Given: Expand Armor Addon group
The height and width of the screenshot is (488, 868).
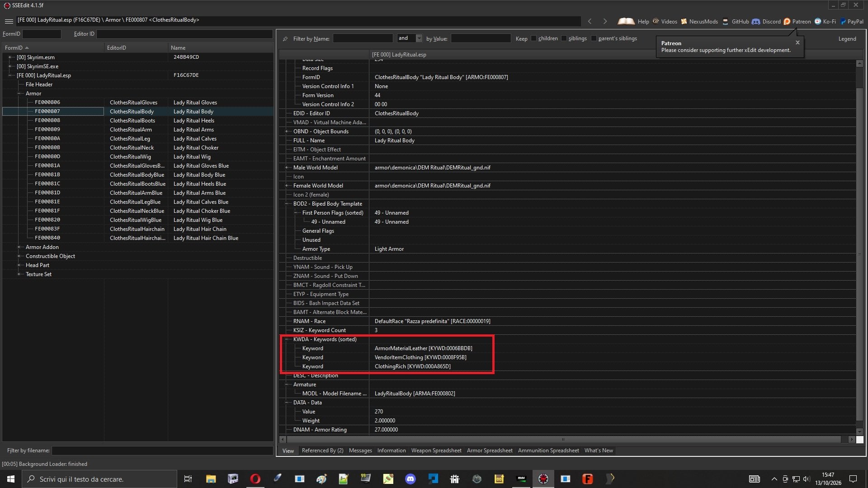Looking at the screenshot, I should (x=19, y=247).
